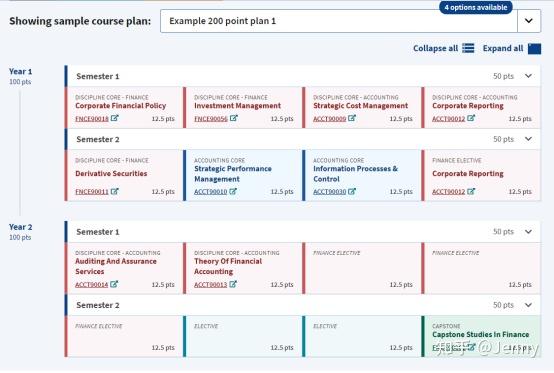The image size is (554, 373).
Task: Collapse Year 1 Semester 1 chevron
Action: [x=528, y=76]
